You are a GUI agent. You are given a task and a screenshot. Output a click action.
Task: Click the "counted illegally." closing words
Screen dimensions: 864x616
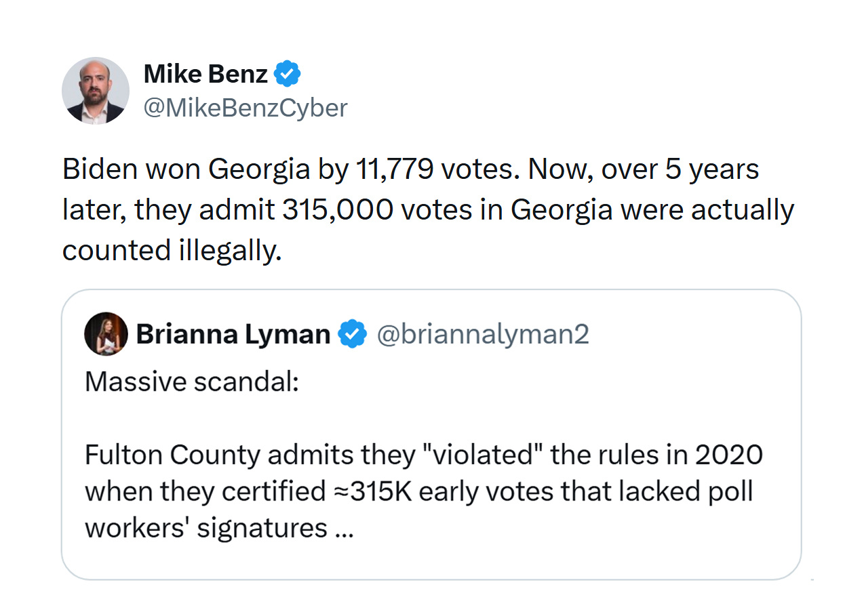(171, 251)
